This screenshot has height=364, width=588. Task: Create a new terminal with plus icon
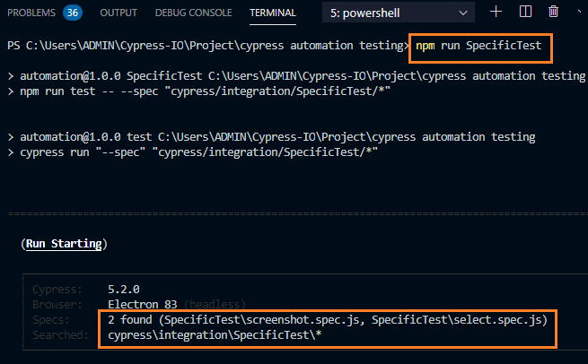(496, 12)
